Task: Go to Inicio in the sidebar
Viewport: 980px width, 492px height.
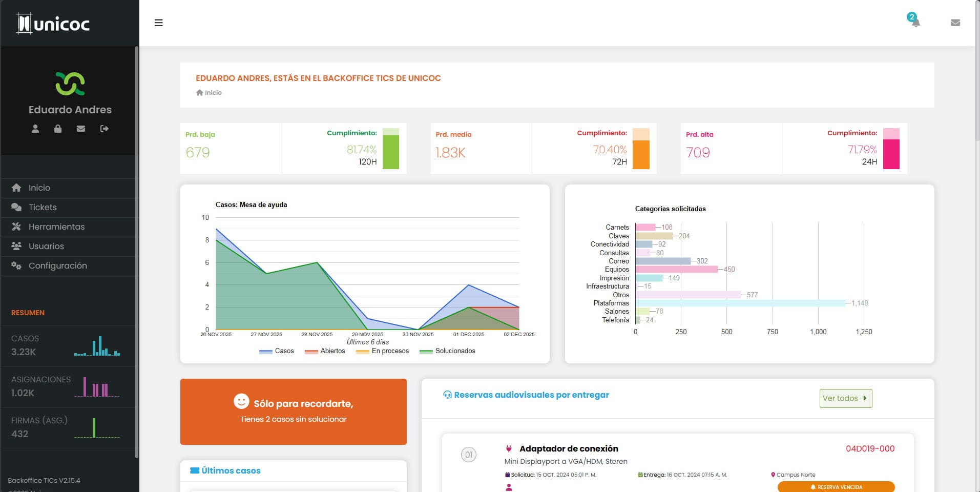Action: tap(39, 188)
